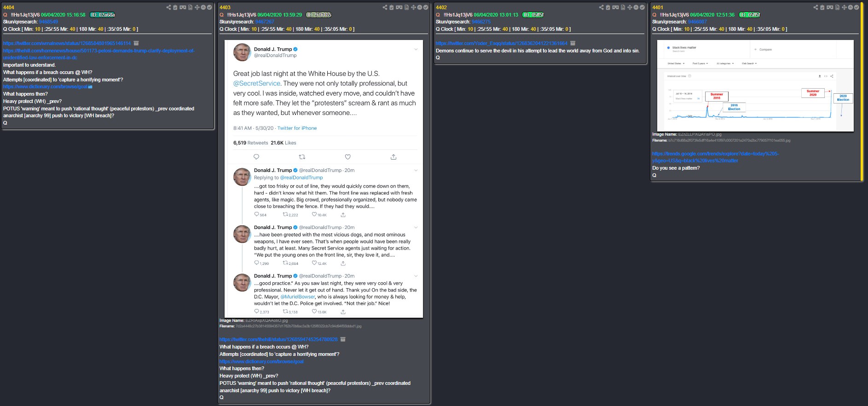868x406 pixels.
Task: Toggle the checkmark circle on post 4404
Action: (x=209, y=7)
